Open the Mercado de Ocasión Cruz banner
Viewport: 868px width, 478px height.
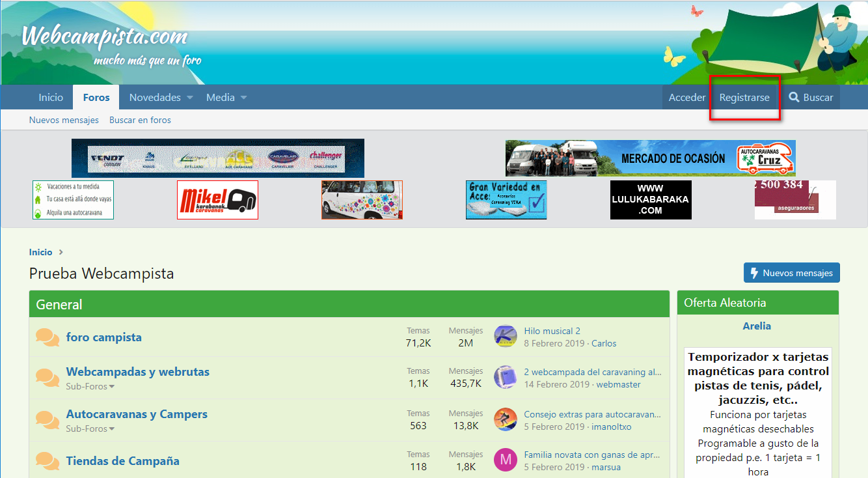(651, 158)
